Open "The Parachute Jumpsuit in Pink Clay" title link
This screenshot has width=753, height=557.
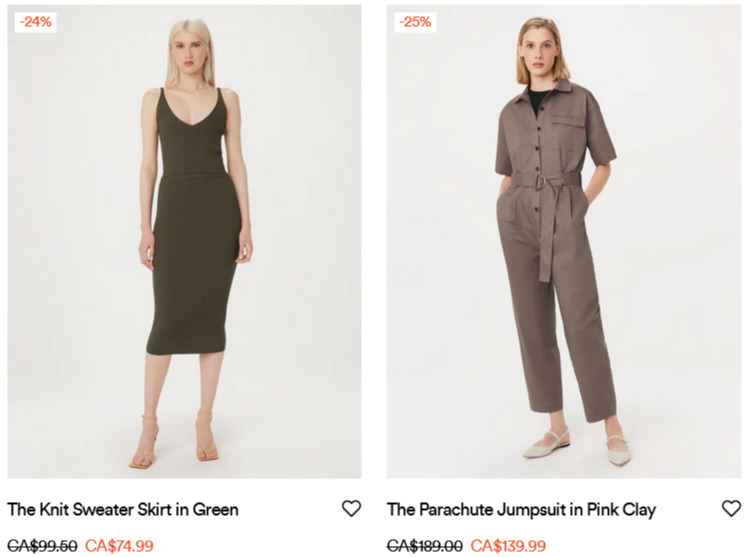522,509
